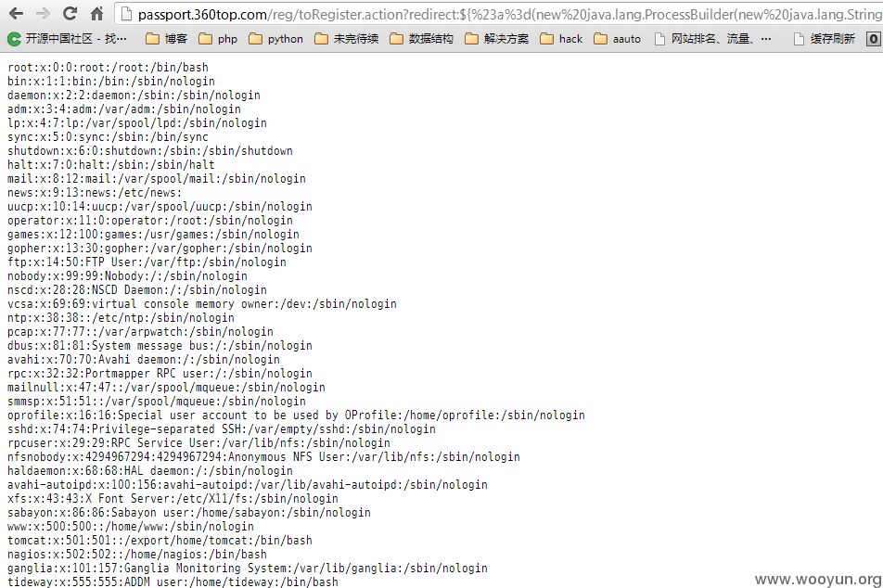The height and width of the screenshot is (588, 883).
Task: Click the avahi-autoipd:x:100:156 line
Action: pyautogui.click(x=248, y=484)
